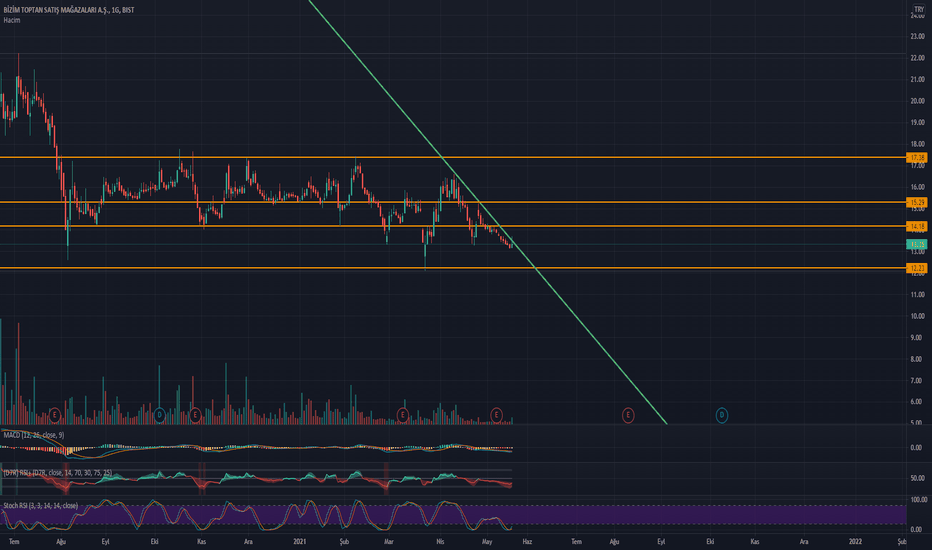This screenshot has height=550, width=932.
Task: Click the orange 12.23 price label
Action: coord(917,268)
